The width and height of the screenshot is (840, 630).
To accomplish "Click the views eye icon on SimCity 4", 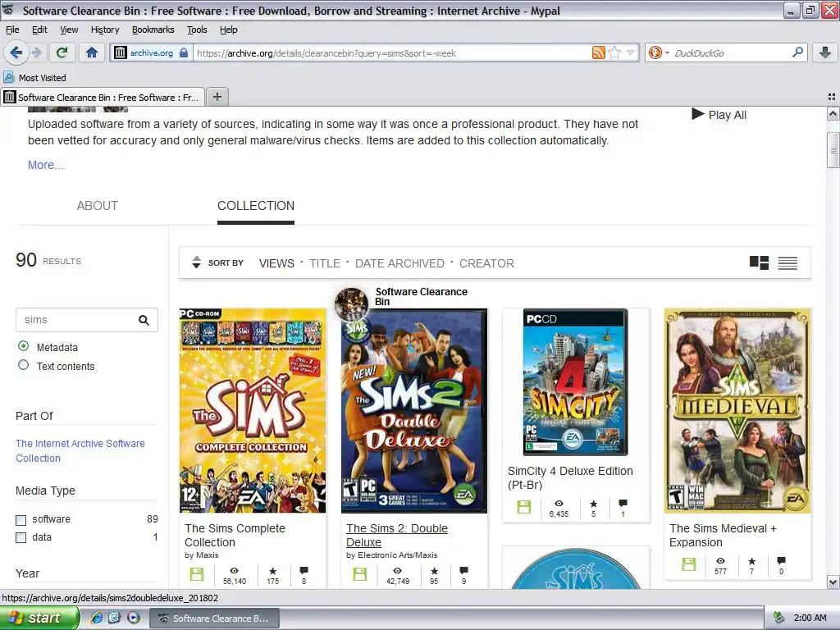I will pos(559,504).
